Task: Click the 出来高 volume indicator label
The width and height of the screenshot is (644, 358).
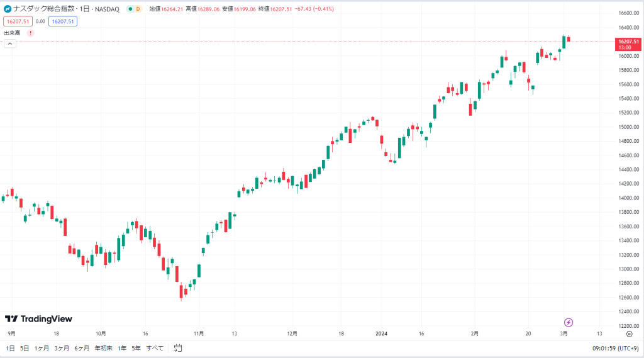Action: [x=12, y=33]
